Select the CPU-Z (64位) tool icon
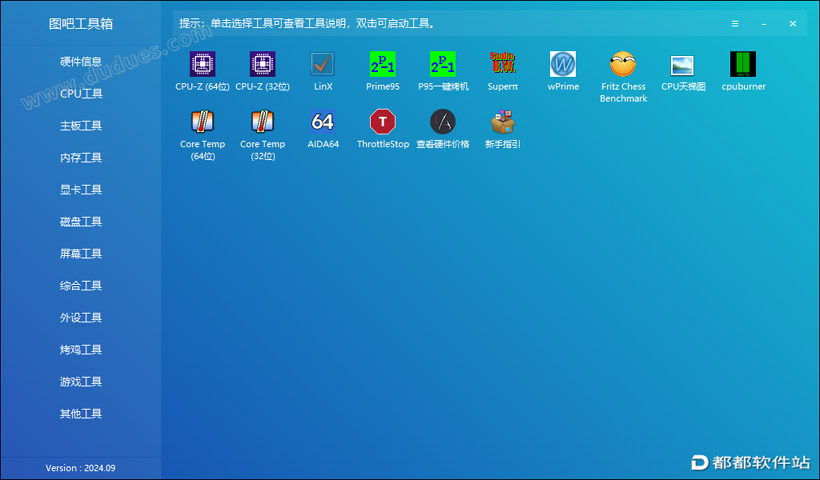 coord(202,64)
